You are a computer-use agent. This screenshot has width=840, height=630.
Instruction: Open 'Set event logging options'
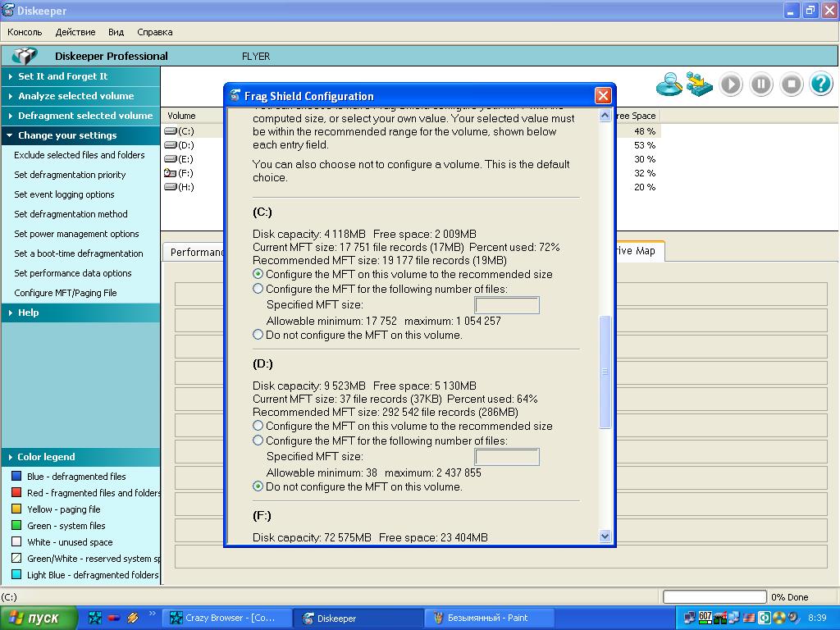(x=64, y=194)
